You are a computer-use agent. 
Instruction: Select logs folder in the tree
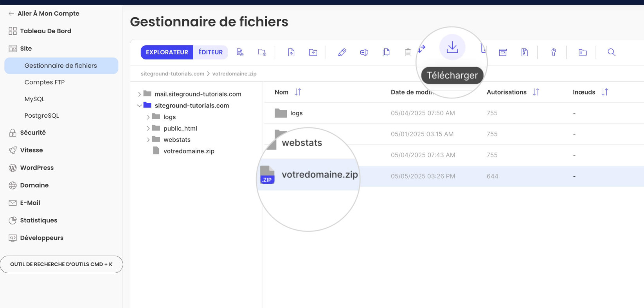coord(169,117)
